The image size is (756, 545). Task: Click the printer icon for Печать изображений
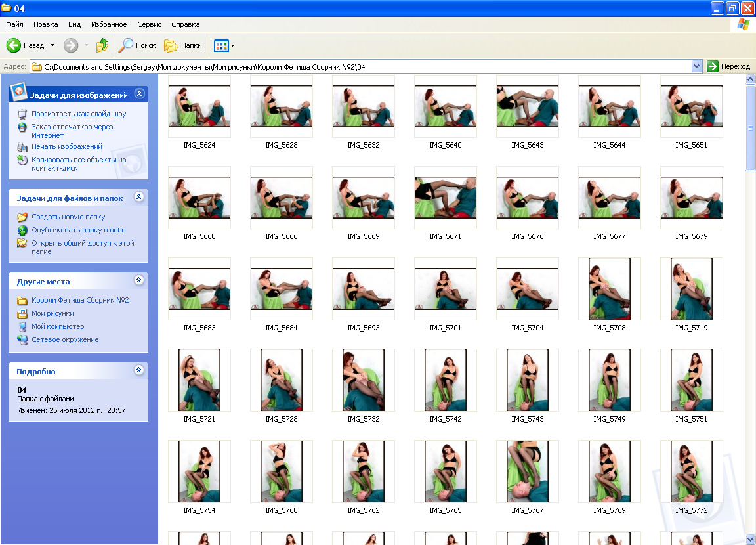22,146
